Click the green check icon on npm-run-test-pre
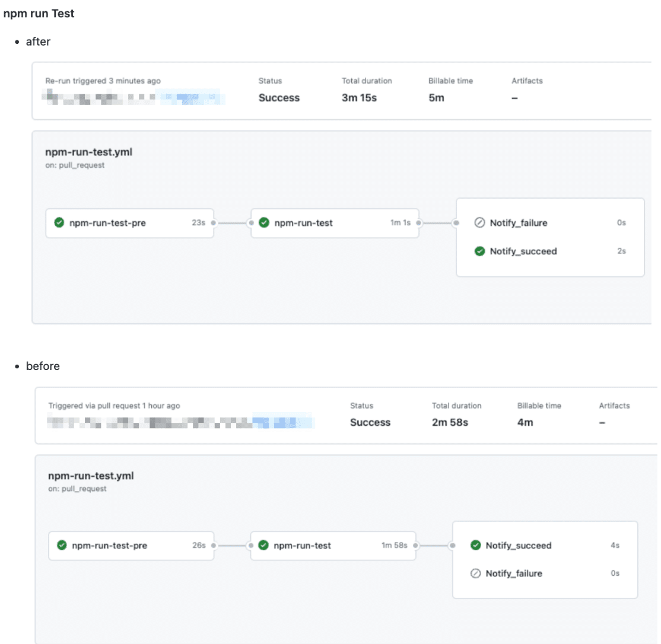661x644 pixels. point(59,222)
